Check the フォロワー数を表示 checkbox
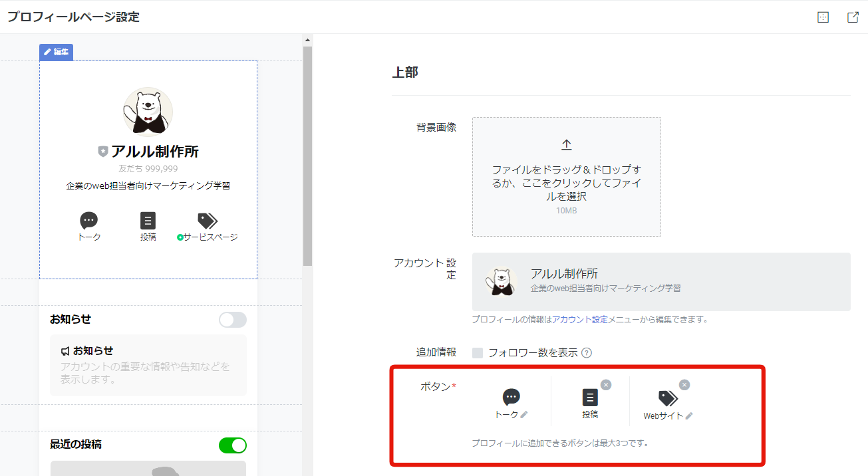Viewport: 868px width, 476px height. click(x=478, y=353)
